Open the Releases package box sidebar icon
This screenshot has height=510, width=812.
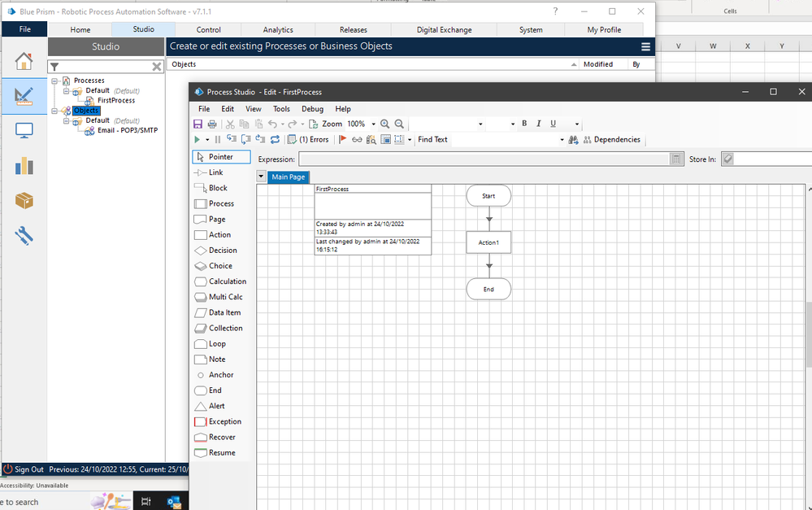tap(24, 201)
